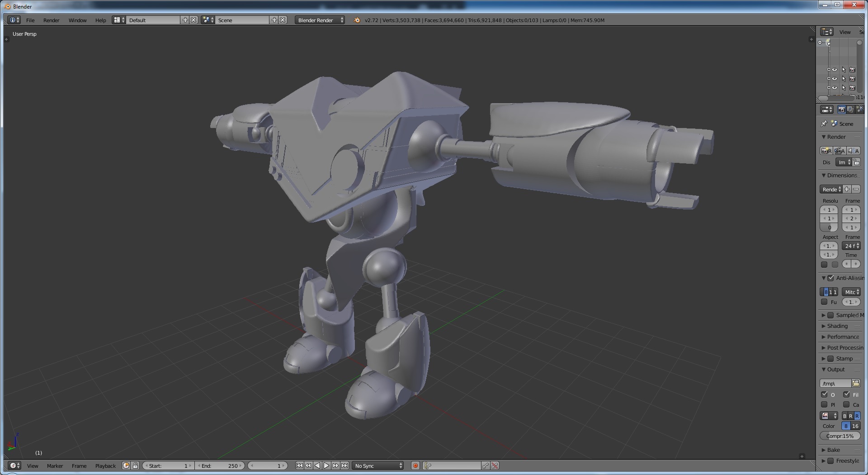Open the Timeline editor type selector
868x475 pixels.
point(14,465)
